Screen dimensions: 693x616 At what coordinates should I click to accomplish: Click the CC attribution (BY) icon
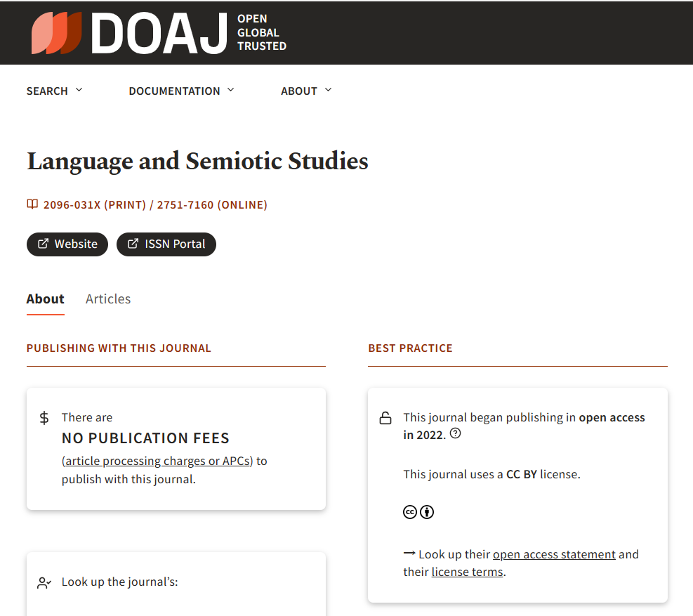[x=427, y=512]
